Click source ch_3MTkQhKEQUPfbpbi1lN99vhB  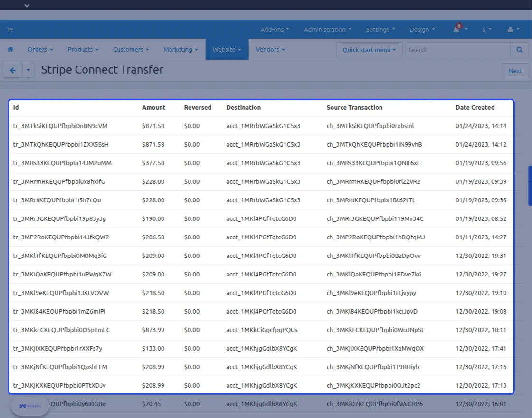374,144
